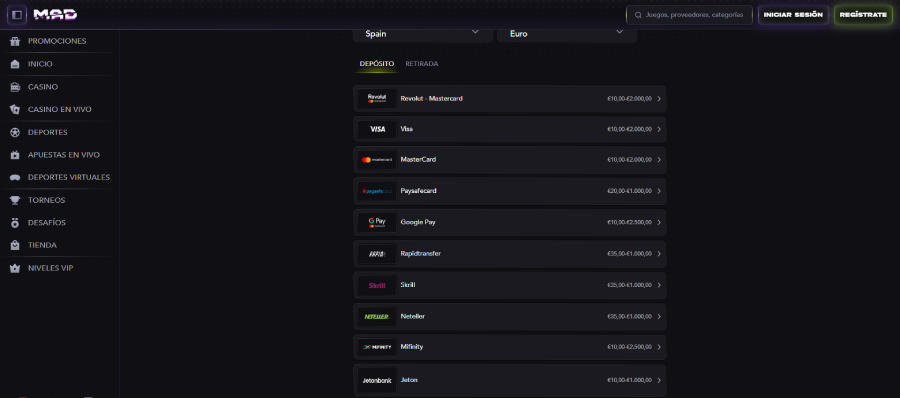Click the Desafíos medal icon
Image resolution: width=900 pixels, height=398 pixels.
click(x=15, y=223)
